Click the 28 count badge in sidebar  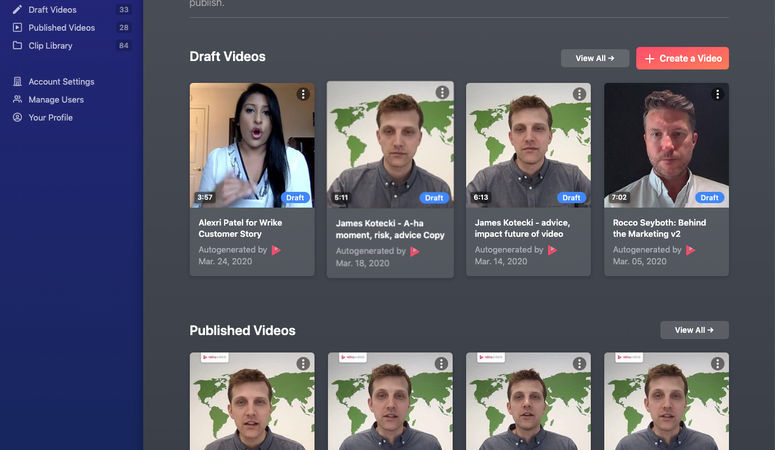coord(124,28)
